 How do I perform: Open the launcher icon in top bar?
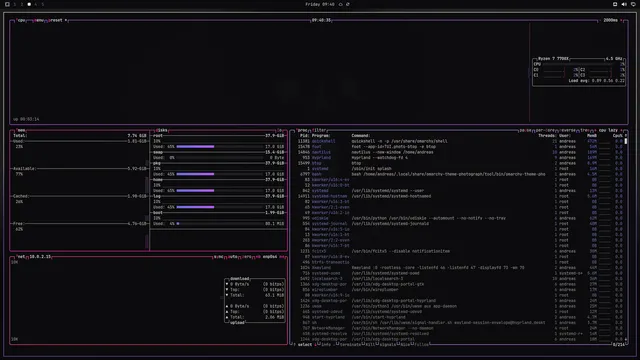tap(7, 4)
